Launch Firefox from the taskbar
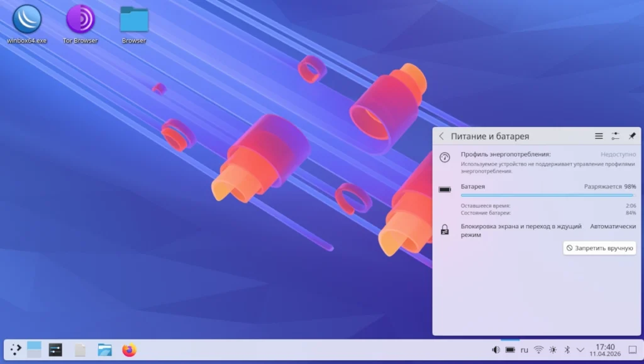The width and height of the screenshot is (644, 364). [x=129, y=350]
